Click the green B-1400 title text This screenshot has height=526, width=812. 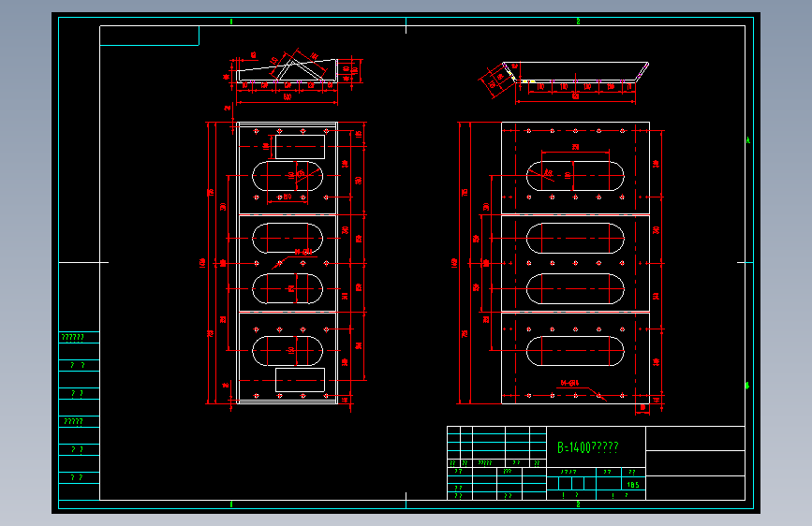click(x=588, y=447)
